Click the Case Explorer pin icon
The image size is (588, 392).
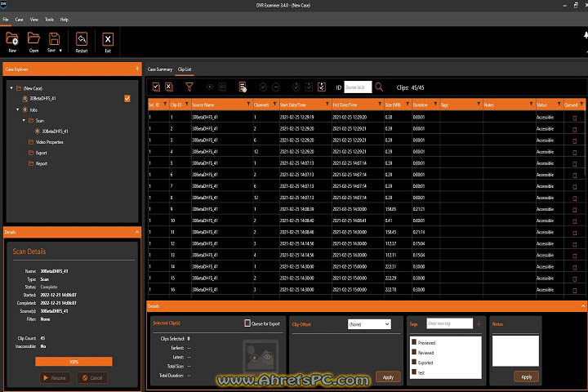pos(137,69)
